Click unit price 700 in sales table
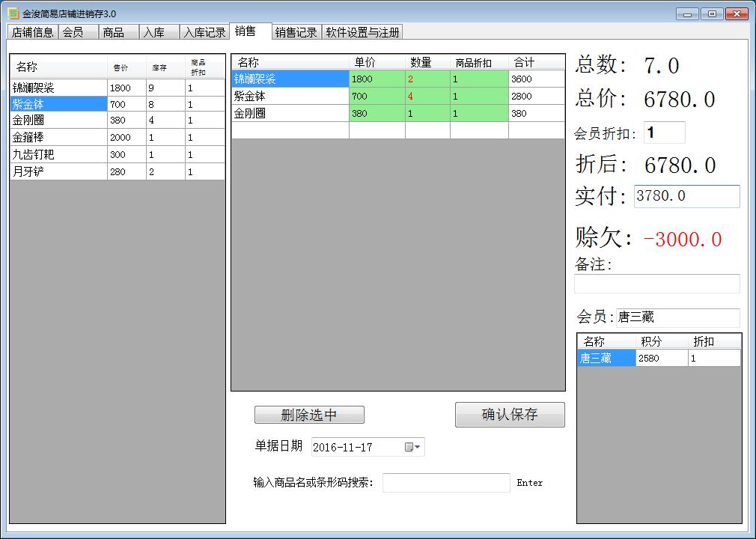Image resolution: width=756 pixels, height=539 pixels. pos(377,96)
